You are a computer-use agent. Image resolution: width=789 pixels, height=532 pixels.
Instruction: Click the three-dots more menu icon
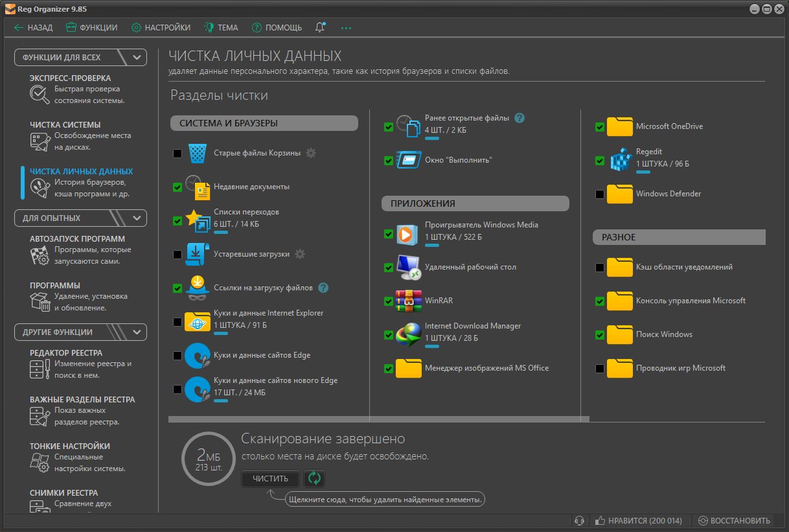(x=346, y=28)
